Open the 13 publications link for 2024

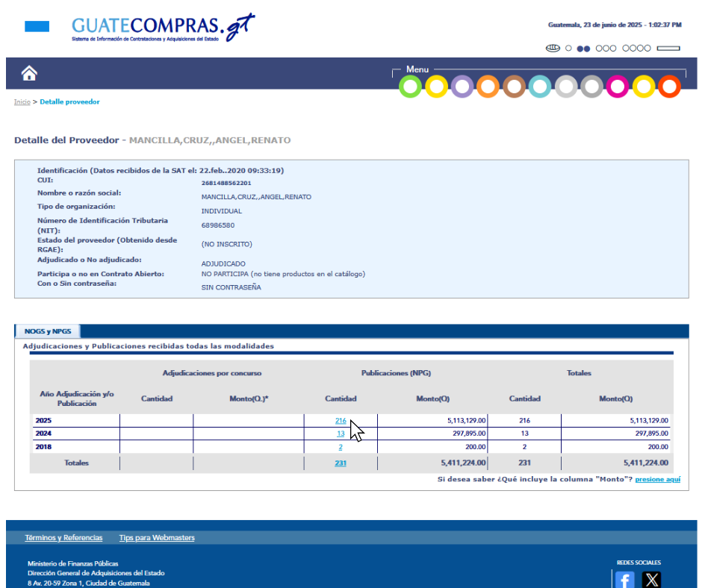pos(341,434)
